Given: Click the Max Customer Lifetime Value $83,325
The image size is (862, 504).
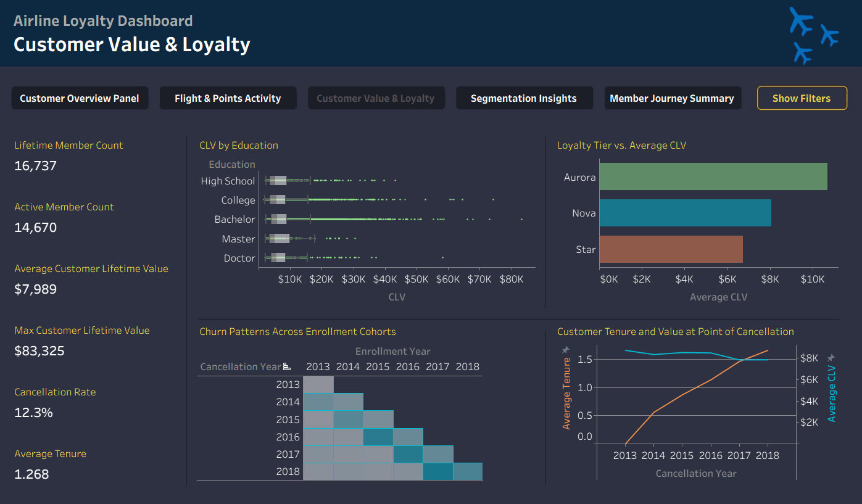Looking at the screenshot, I should click(x=39, y=351).
